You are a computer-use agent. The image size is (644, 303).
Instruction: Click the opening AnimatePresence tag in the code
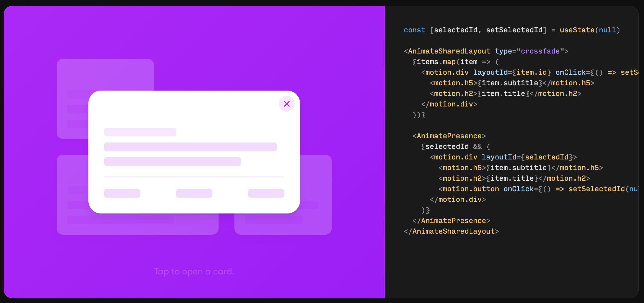tap(449, 136)
